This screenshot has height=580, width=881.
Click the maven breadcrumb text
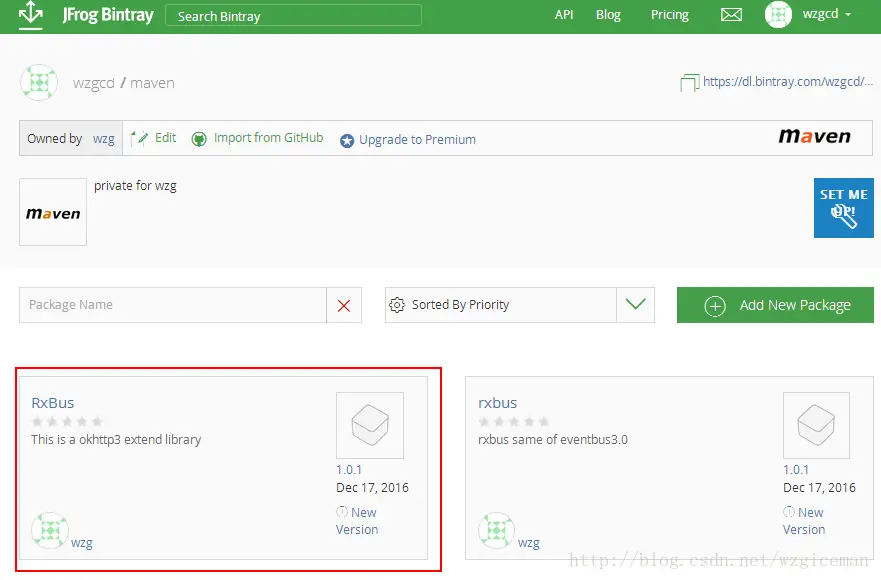pos(152,83)
